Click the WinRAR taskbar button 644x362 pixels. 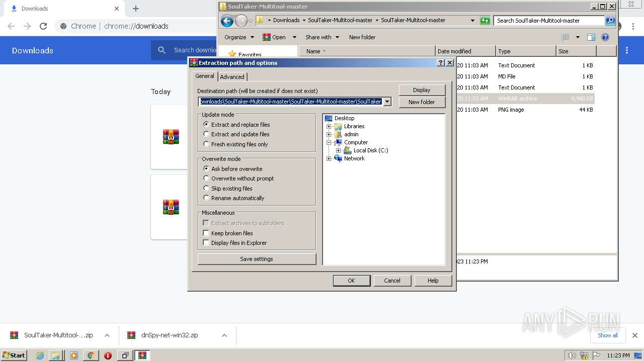point(142,355)
